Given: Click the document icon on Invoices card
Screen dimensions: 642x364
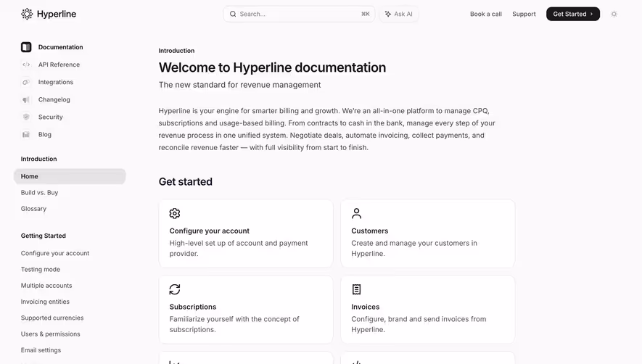Looking at the screenshot, I should pyautogui.click(x=357, y=289).
